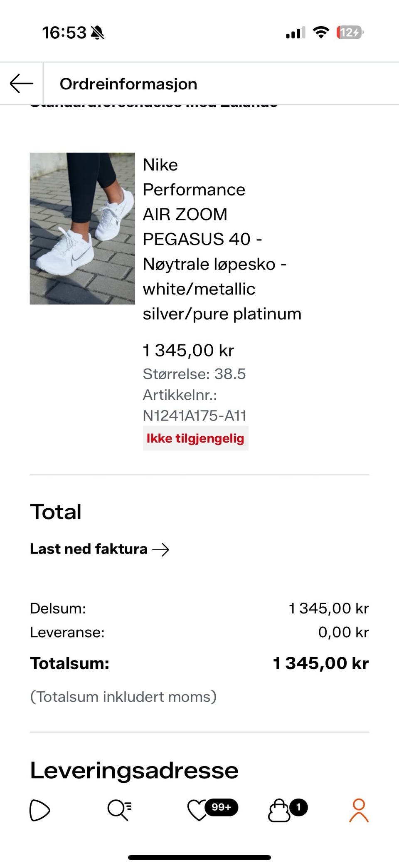
Task: Tap the arrow next to Last ned faktura
Action: 161,549
